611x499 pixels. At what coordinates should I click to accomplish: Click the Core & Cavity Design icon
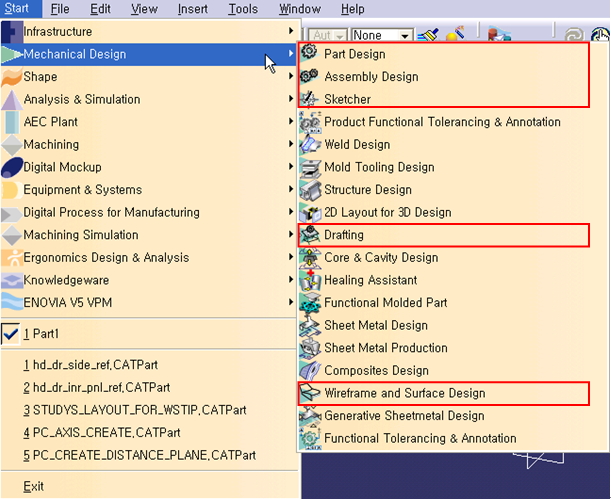coord(310,257)
